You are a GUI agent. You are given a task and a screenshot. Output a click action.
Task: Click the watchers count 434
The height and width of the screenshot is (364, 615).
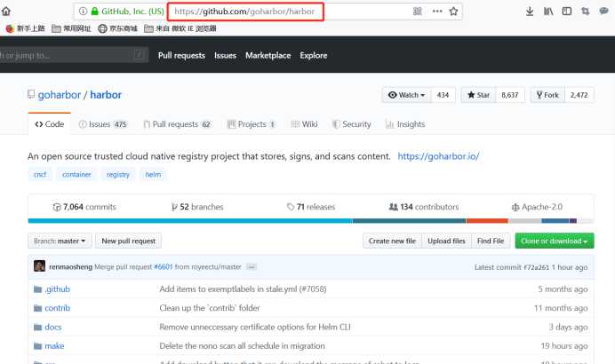[443, 95]
